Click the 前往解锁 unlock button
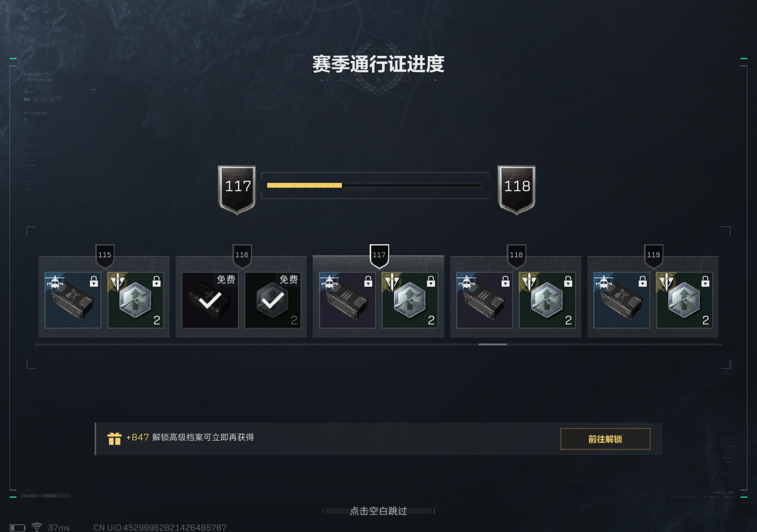Viewport: 757px width, 532px height. (605, 439)
